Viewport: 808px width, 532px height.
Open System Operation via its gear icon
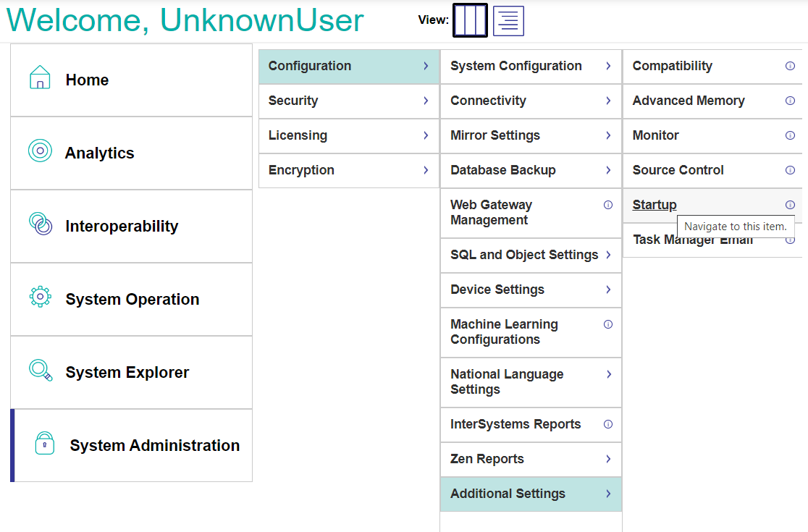point(40,298)
